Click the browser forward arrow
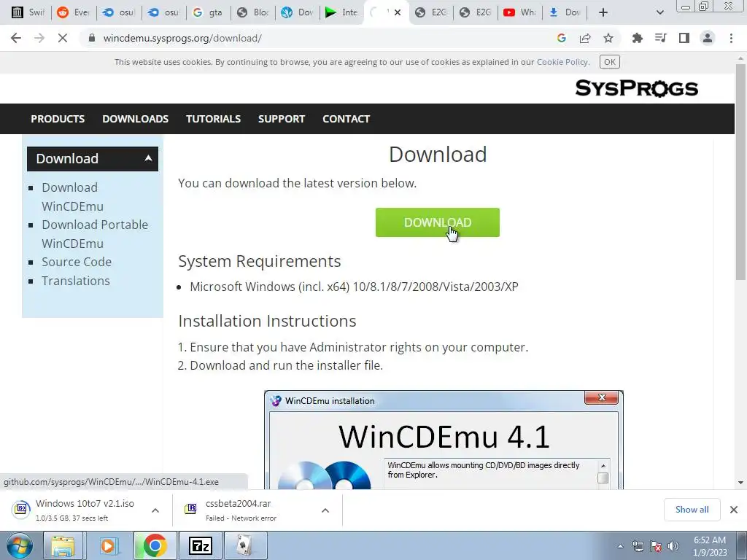Viewport: 747px width, 560px height. tap(39, 38)
